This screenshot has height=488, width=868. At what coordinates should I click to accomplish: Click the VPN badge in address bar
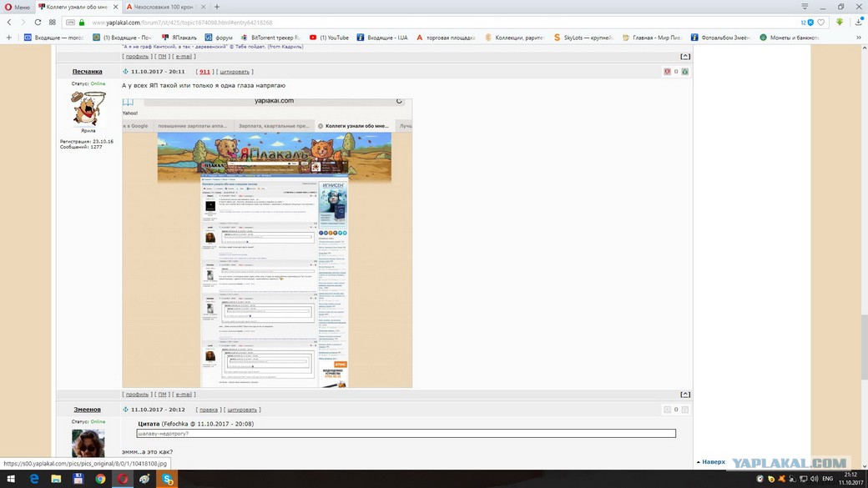click(70, 23)
